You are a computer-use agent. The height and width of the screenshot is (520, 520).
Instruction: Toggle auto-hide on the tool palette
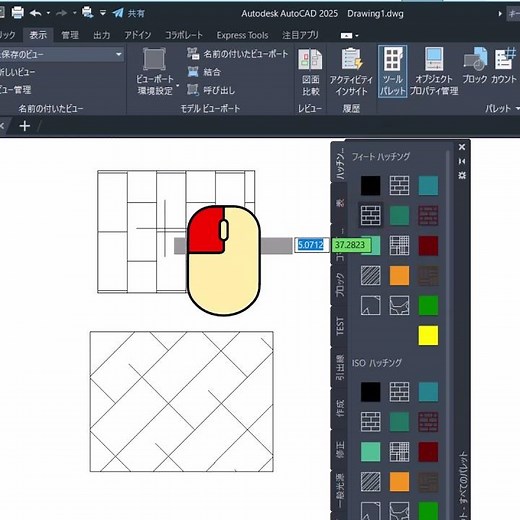click(462, 161)
